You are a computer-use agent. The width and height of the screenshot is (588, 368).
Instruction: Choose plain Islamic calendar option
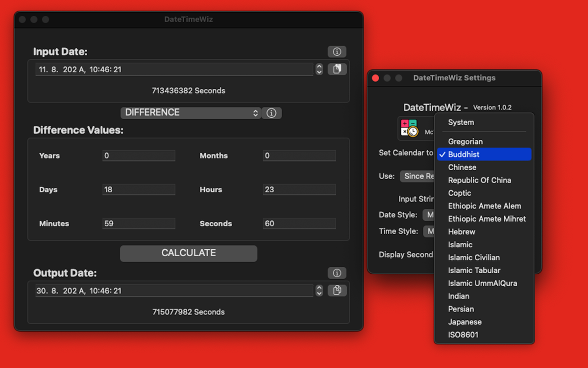click(x=484, y=244)
